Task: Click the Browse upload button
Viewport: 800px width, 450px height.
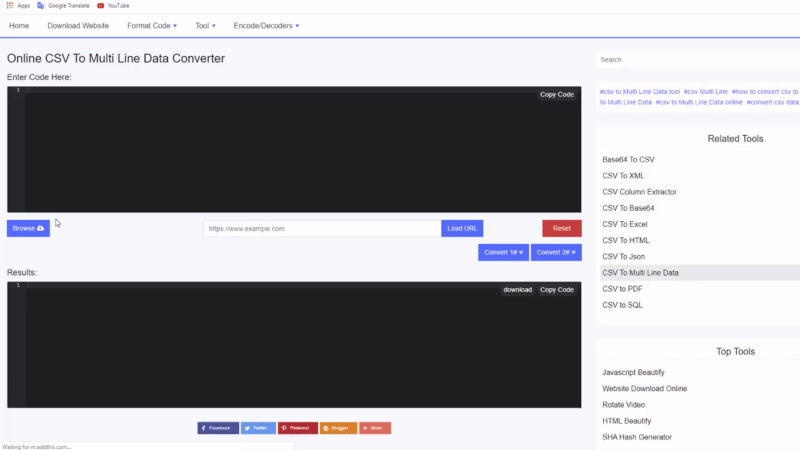Action: pyautogui.click(x=28, y=228)
